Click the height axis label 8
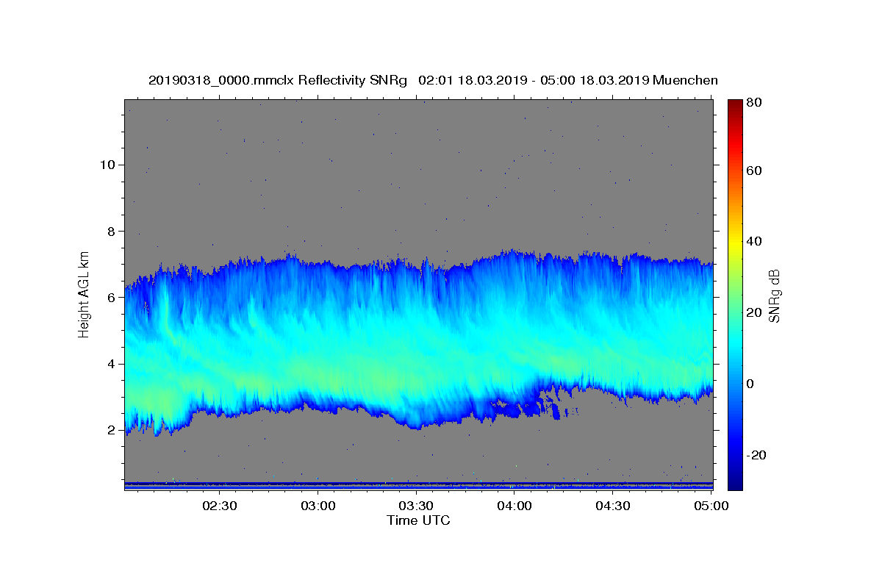Image resolution: width=882 pixels, height=588 pixels. tap(110, 231)
